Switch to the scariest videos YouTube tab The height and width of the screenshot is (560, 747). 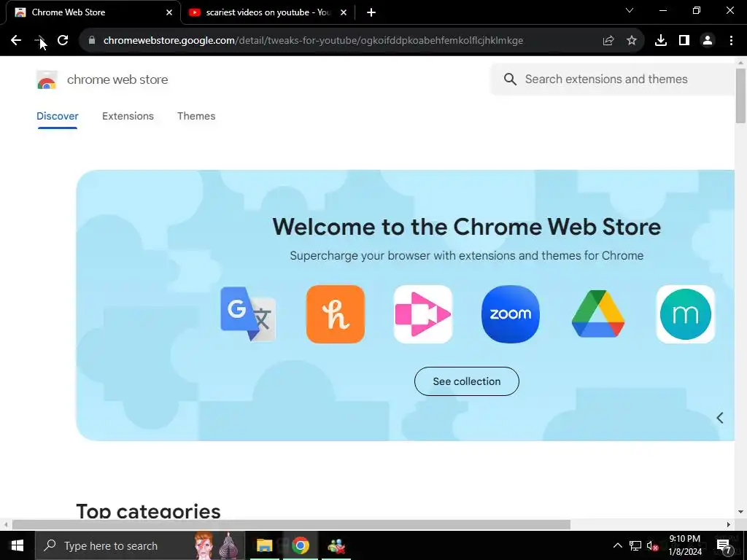click(x=268, y=12)
